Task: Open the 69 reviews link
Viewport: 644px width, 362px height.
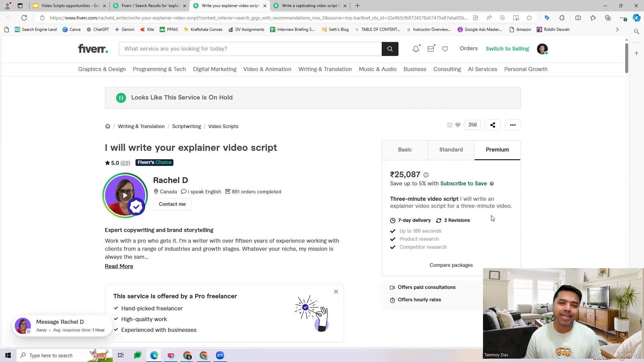Action: [125, 163]
